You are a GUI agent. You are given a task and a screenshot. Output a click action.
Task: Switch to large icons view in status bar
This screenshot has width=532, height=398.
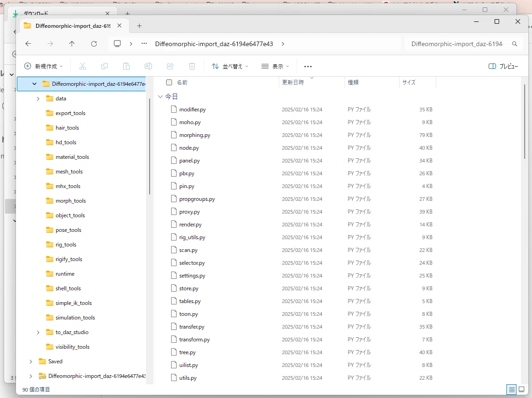pyautogui.click(x=522, y=389)
